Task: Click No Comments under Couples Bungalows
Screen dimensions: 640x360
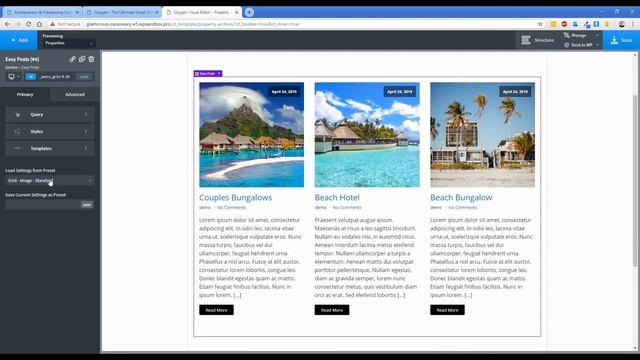Action: click(231, 207)
